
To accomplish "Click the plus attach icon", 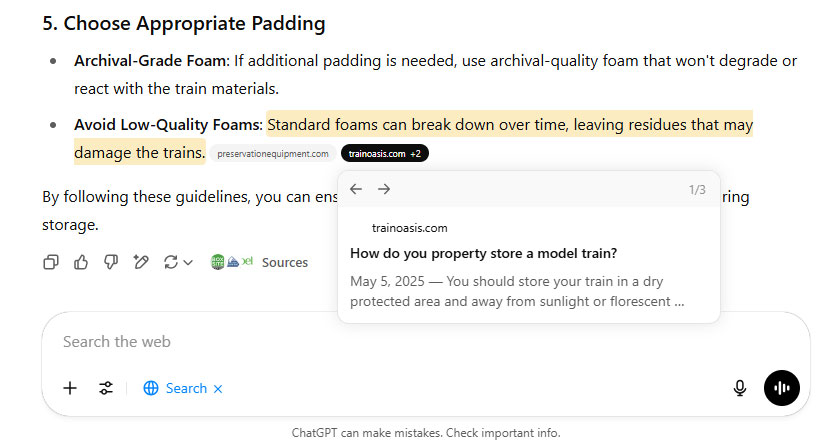I will pyautogui.click(x=70, y=388).
